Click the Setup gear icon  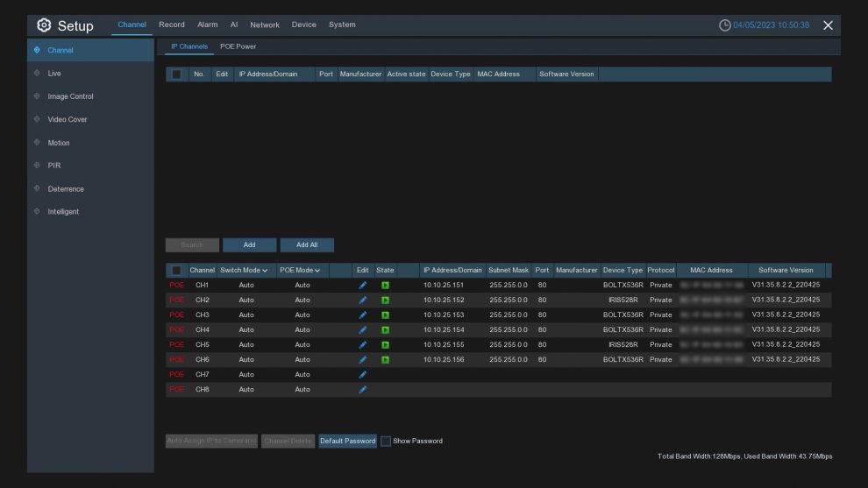(44, 25)
